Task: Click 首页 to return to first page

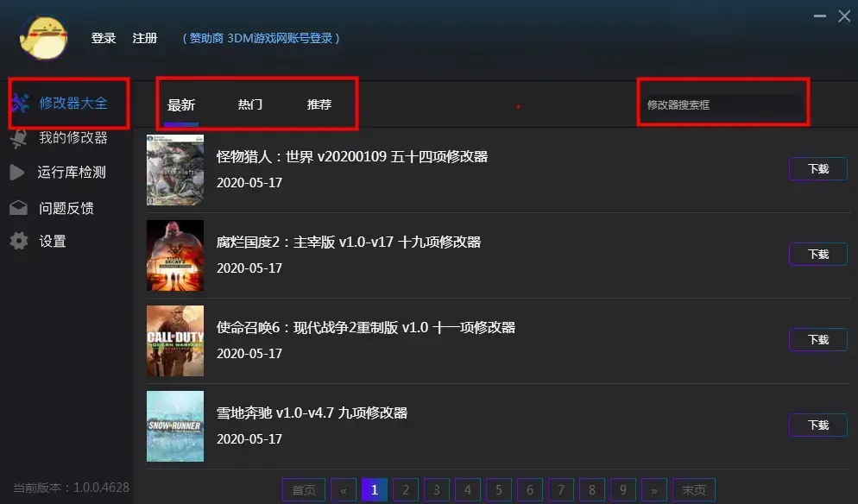Action: coord(303,489)
